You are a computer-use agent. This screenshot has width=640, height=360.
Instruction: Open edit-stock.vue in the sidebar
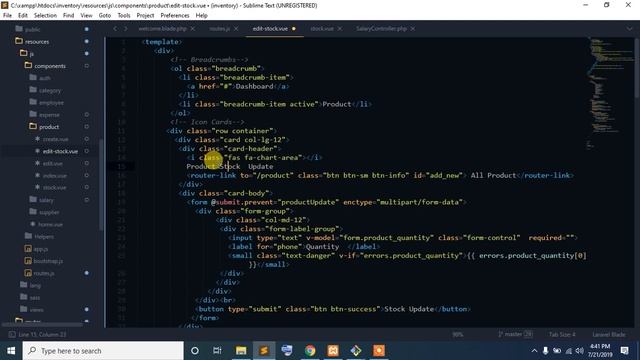pos(60,151)
